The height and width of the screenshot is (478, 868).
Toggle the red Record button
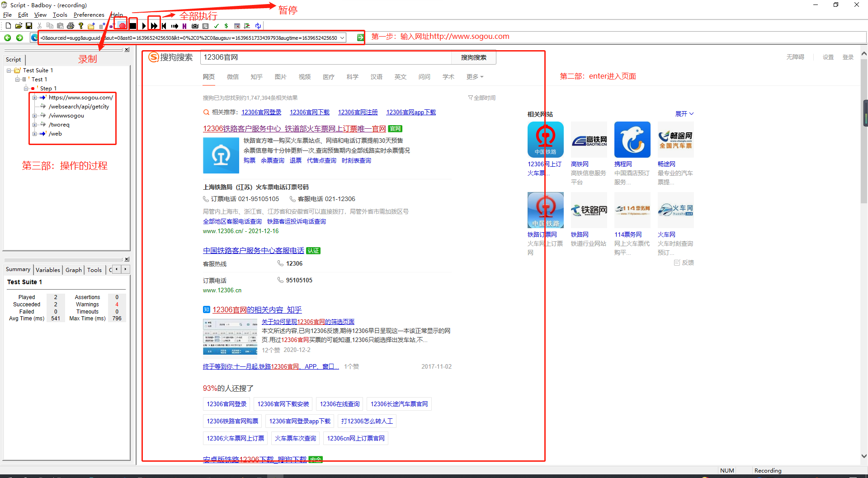pyautogui.click(x=123, y=26)
